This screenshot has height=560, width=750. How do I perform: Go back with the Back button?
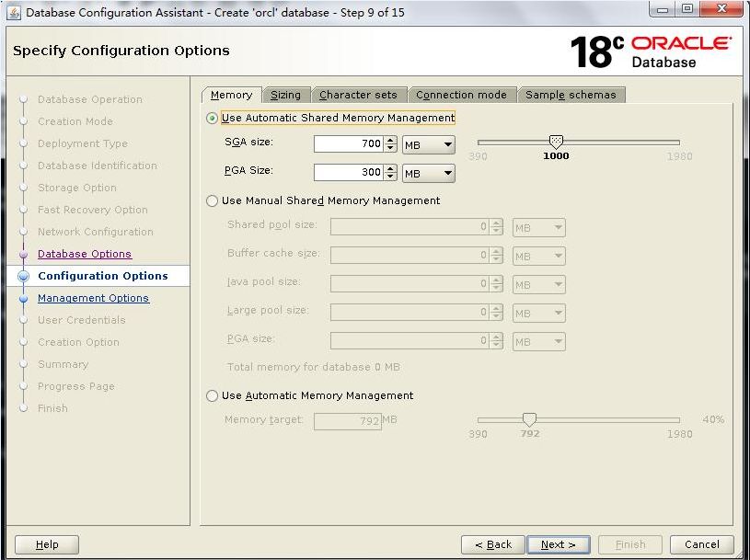click(493, 544)
